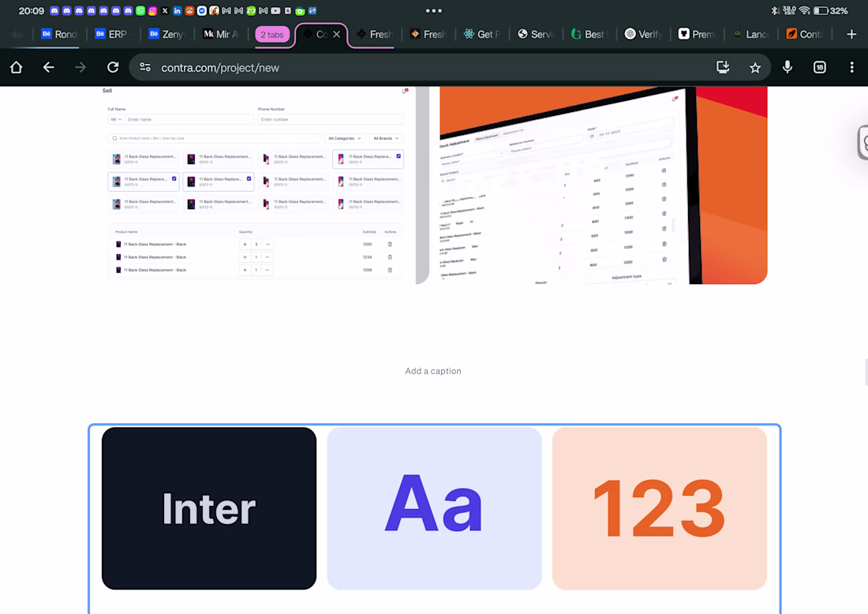The image size is (868, 614).
Task: Go forward using the forward arrow
Action: click(x=80, y=68)
